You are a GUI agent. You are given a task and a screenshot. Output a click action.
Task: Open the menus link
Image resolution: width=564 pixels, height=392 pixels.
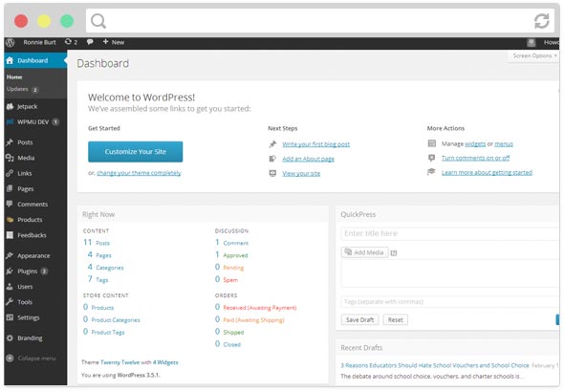coord(504,143)
